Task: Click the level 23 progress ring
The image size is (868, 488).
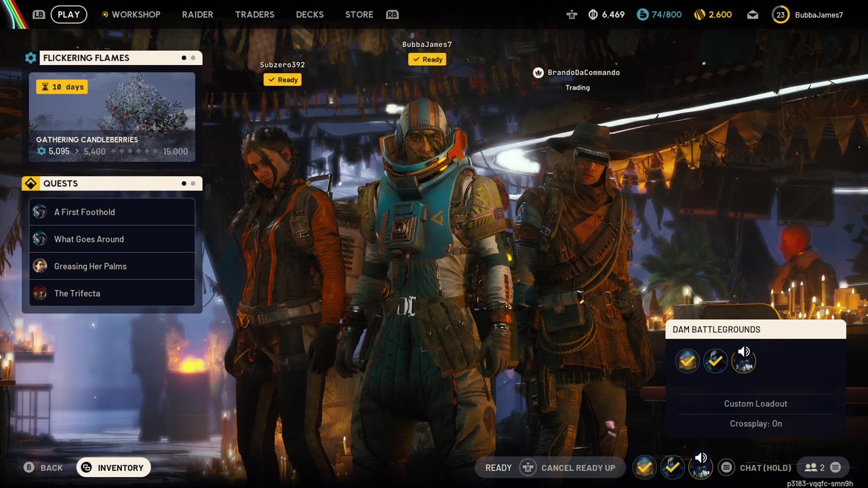Action: click(x=781, y=14)
